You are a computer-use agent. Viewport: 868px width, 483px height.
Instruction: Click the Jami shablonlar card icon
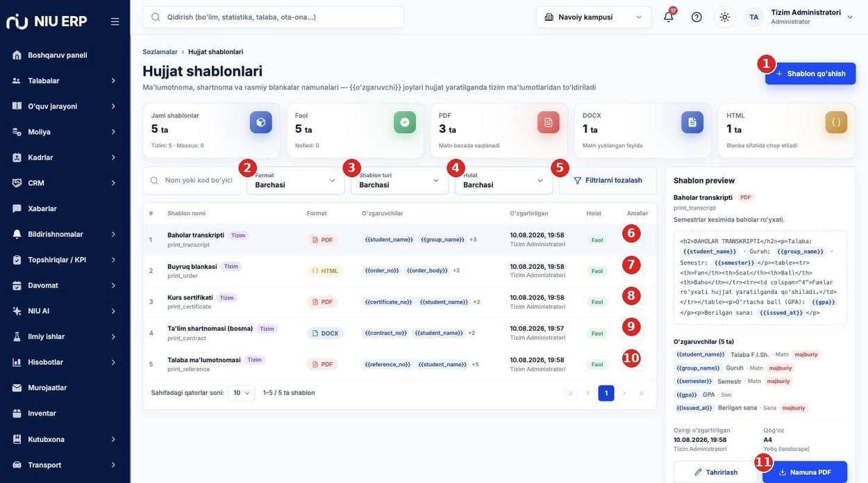tap(261, 122)
